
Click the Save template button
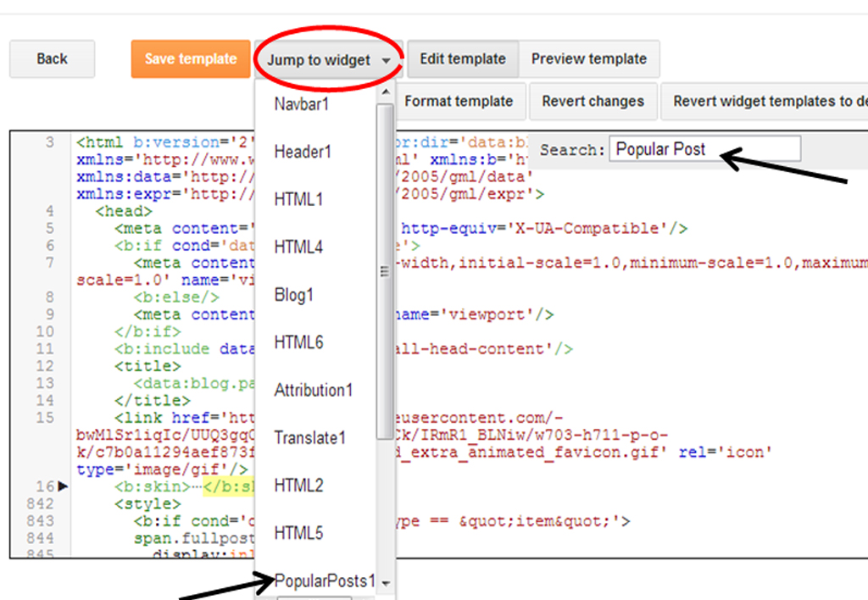[x=191, y=59]
